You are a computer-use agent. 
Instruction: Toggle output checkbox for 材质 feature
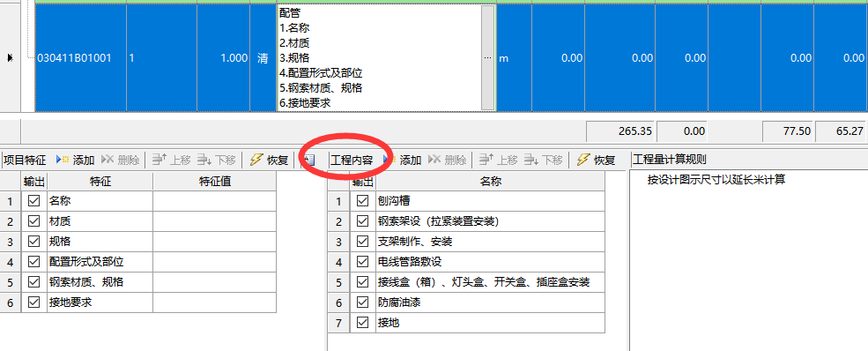click(33, 221)
